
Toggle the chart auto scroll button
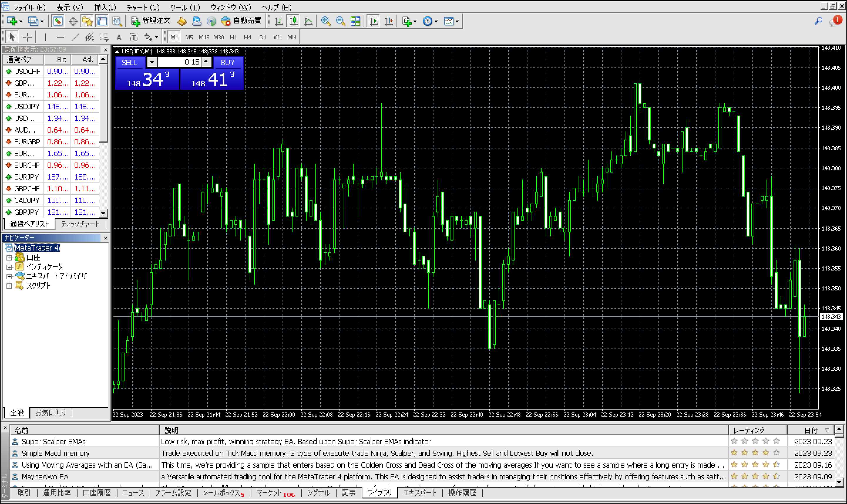point(374,21)
